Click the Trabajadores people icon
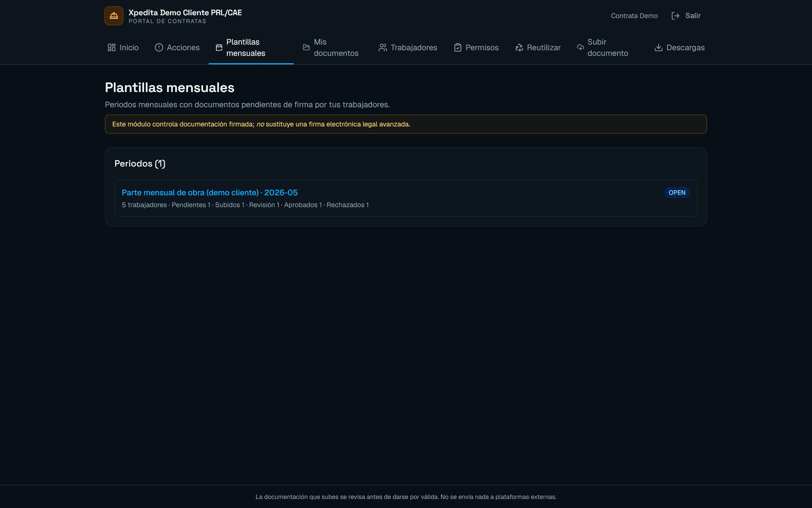The width and height of the screenshot is (812, 508). (383, 47)
